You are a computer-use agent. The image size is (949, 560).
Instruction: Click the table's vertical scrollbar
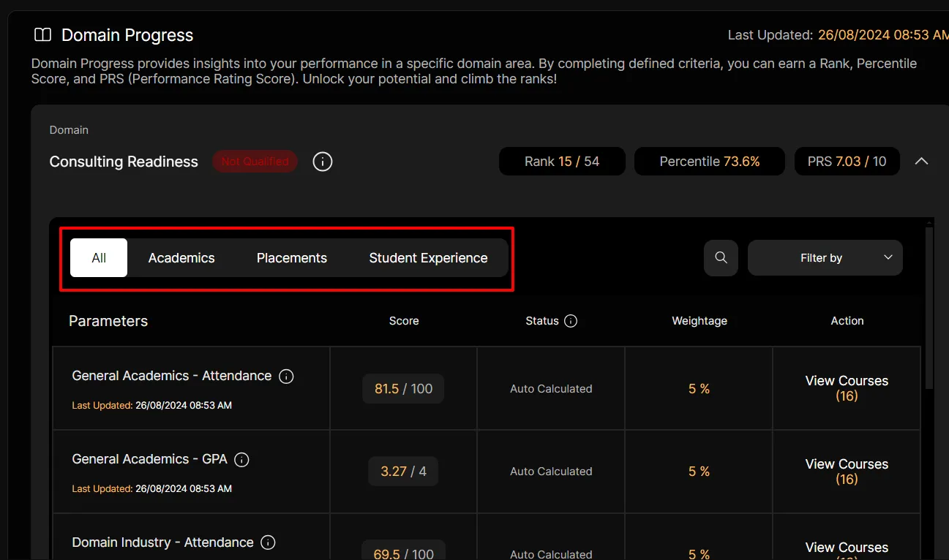coord(929,307)
